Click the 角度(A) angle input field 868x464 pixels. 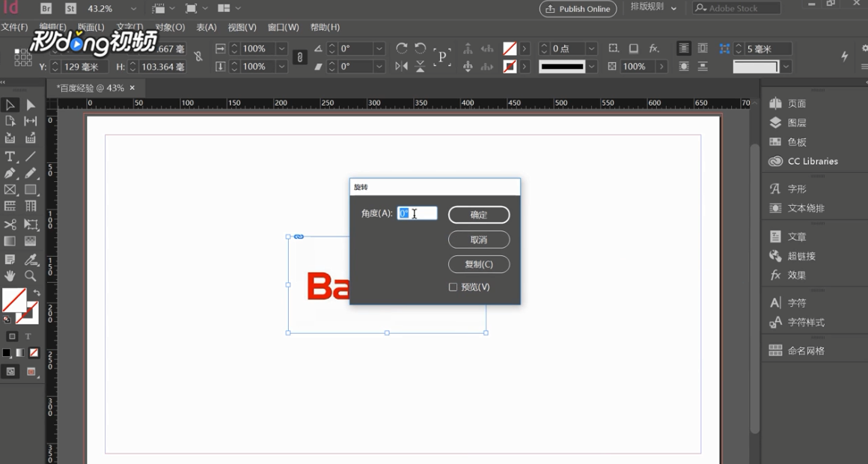(x=418, y=213)
